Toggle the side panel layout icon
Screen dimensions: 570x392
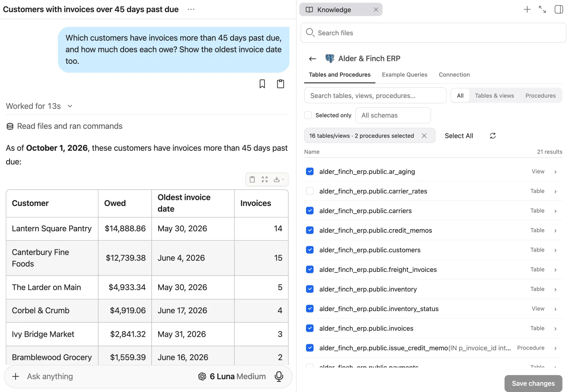click(559, 10)
